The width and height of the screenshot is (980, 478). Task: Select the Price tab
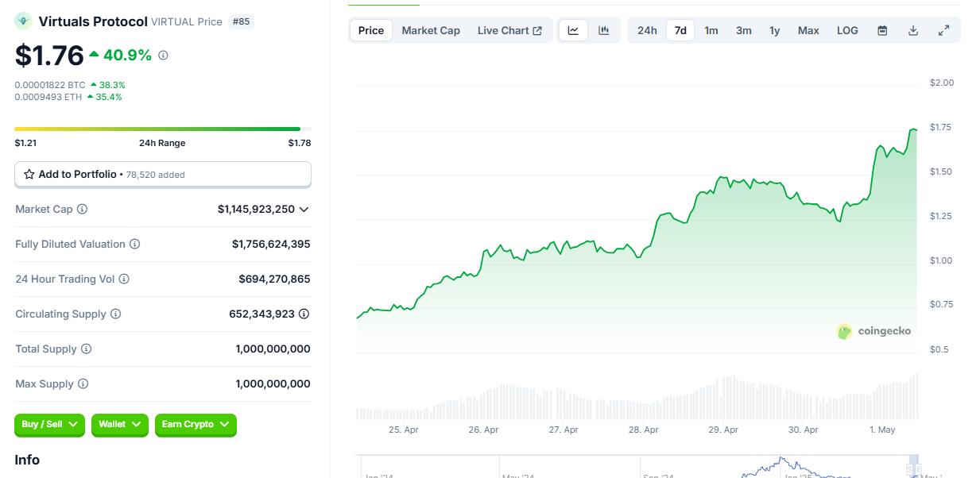(x=371, y=30)
